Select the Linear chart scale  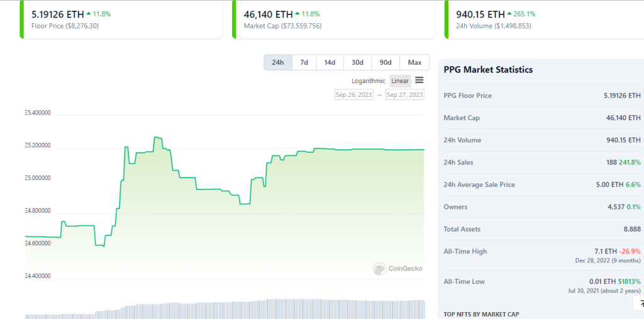pyautogui.click(x=400, y=81)
